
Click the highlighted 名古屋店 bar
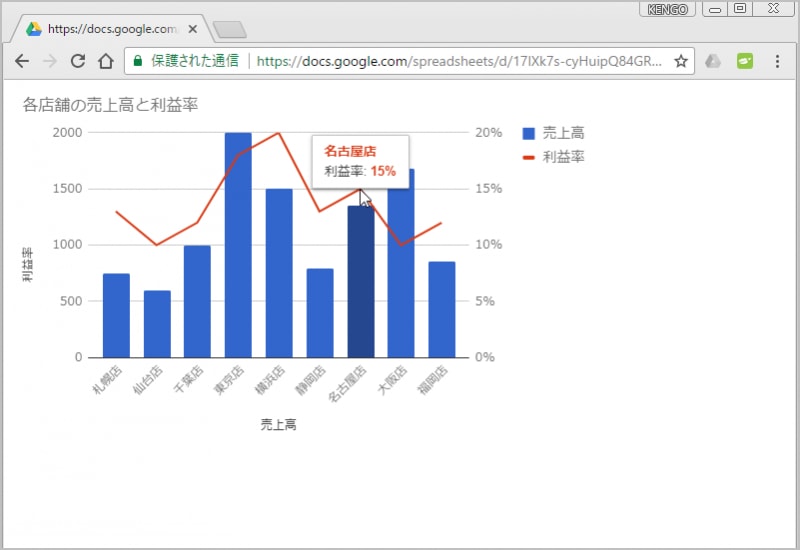click(x=361, y=282)
